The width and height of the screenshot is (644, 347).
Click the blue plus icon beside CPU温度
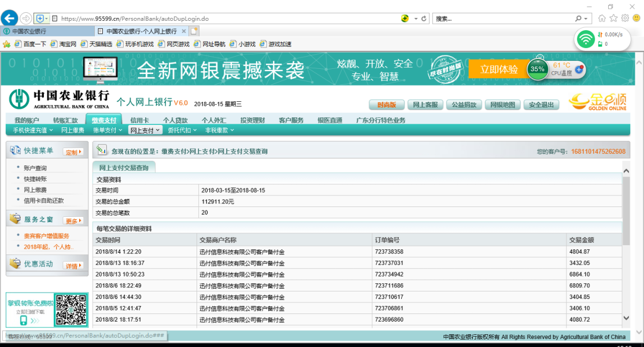coord(579,69)
